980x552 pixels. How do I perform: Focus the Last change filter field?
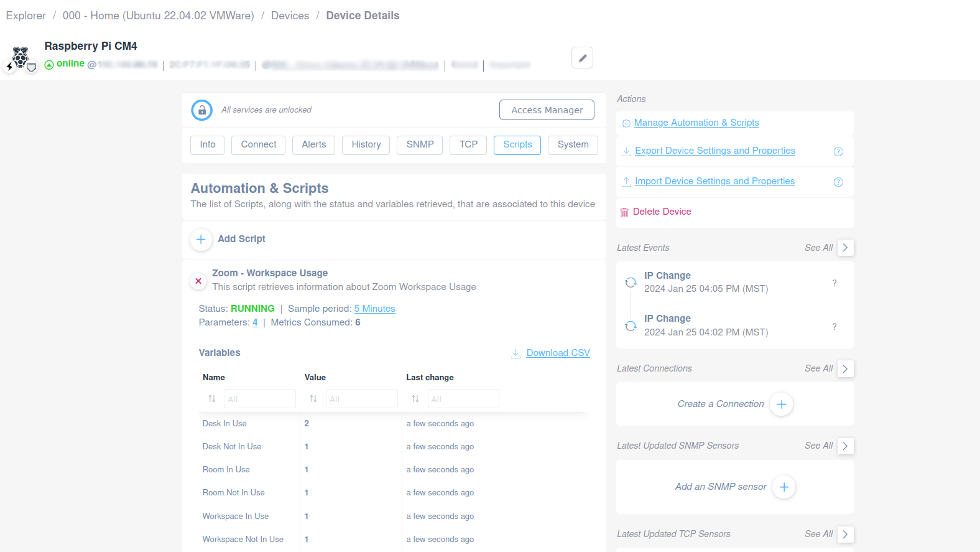[463, 399]
